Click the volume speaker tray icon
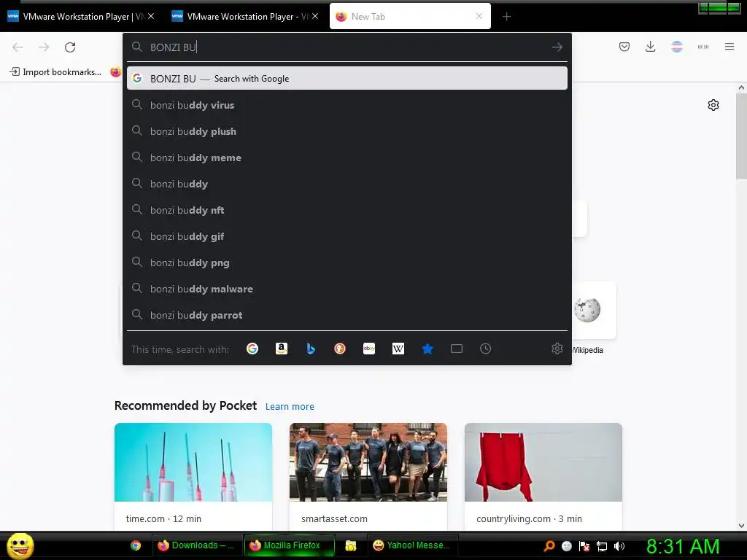Screen dimensions: 747x560 (619, 546)
